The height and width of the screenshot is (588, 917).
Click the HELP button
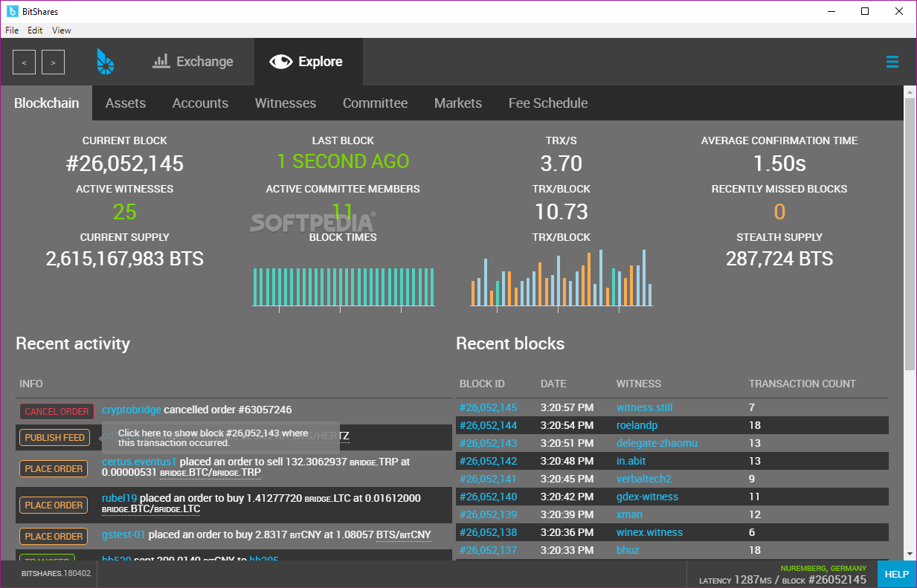897,574
